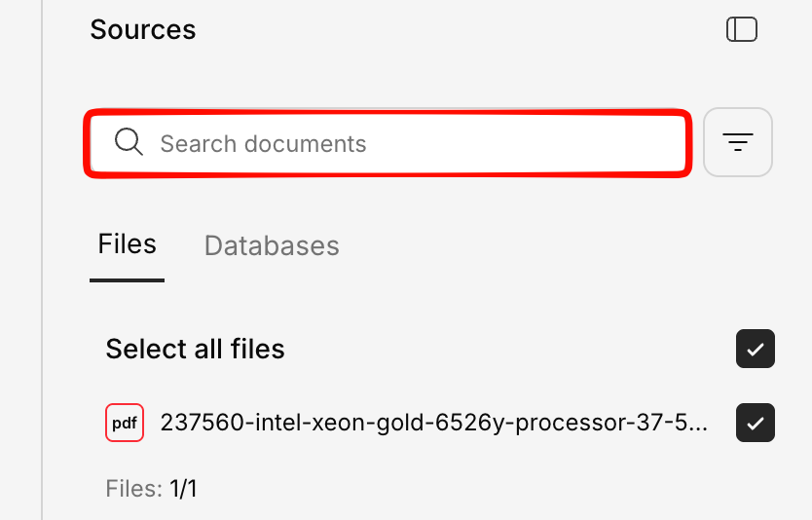The height and width of the screenshot is (520, 812).
Task: Click the Select all files label
Action: [x=195, y=349]
